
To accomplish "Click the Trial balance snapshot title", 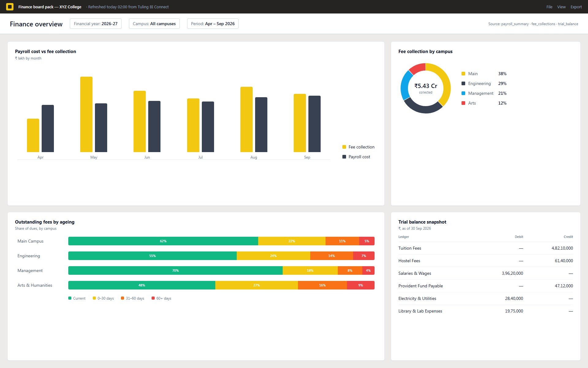I will 422,222.
